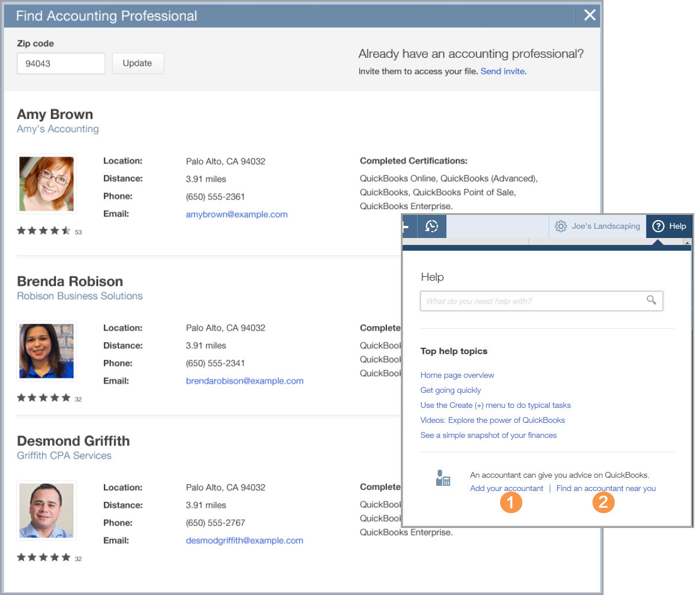Click phone number (650) 555-2341
This screenshot has width=700, height=595.
tap(215, 363)
